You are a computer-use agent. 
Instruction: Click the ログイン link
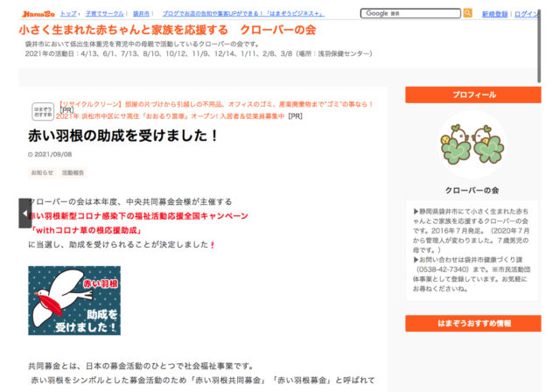click(526, 14)
